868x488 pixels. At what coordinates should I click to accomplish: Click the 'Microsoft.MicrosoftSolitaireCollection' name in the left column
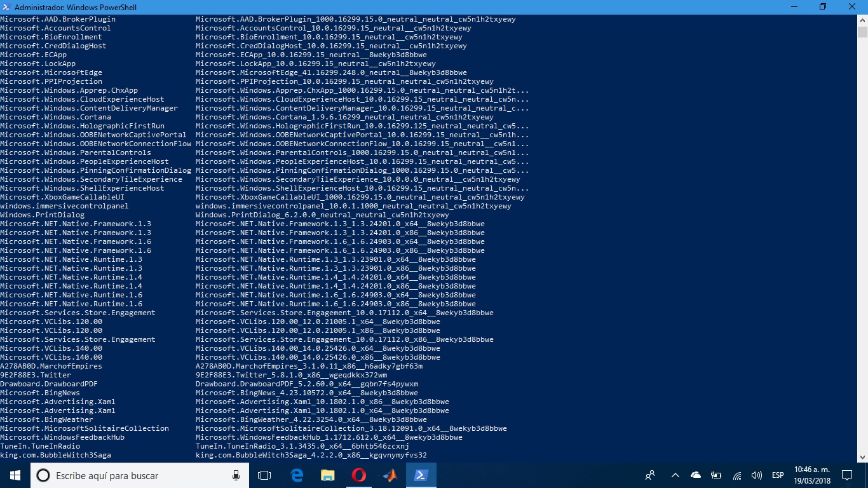[85, 428]
